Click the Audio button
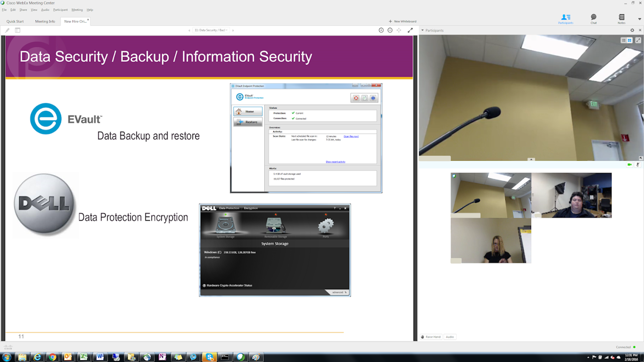 click(450, 337)
